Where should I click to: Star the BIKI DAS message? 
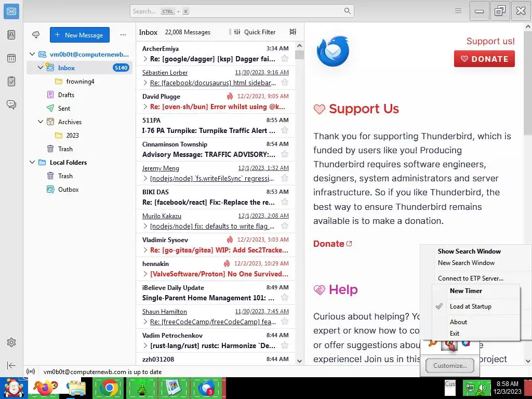(285, 202)
